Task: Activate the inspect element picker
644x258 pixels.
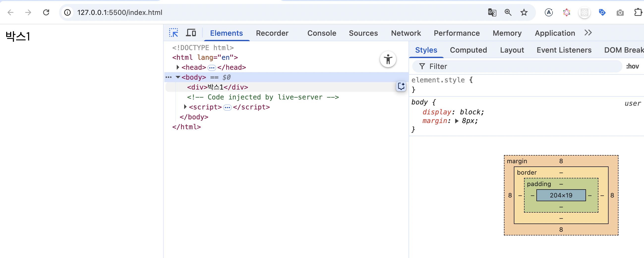Action: (x=174, y=33)
